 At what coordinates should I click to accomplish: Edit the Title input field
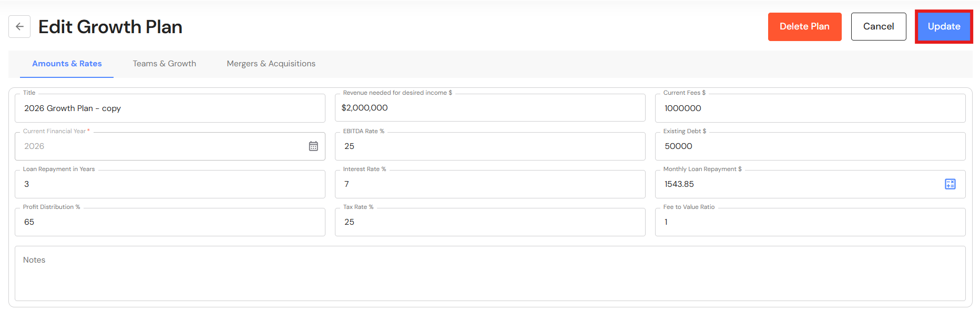tap(170, 108)
